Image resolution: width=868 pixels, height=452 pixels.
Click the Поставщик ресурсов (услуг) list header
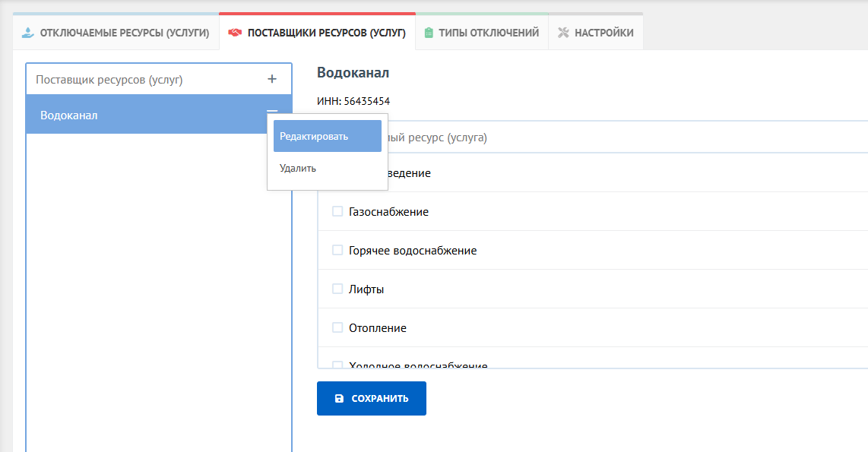click(109, 80)
